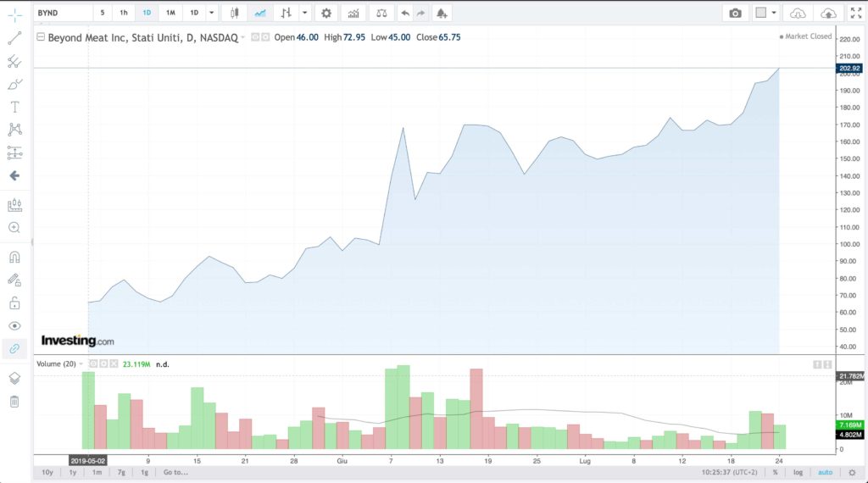Select the bars chart style icon
This screenshot has width=868, height=483.
coord(286,13)
